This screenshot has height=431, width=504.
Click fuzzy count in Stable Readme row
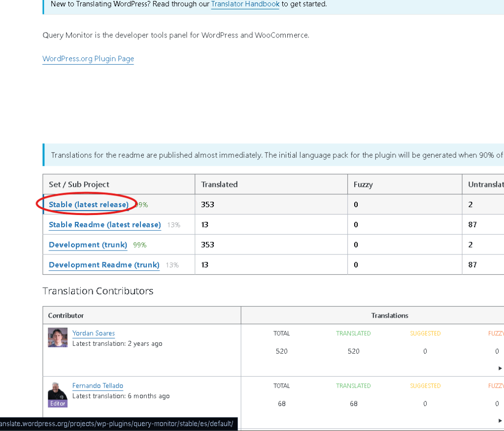pyautogui.click(x=356, y=225)
